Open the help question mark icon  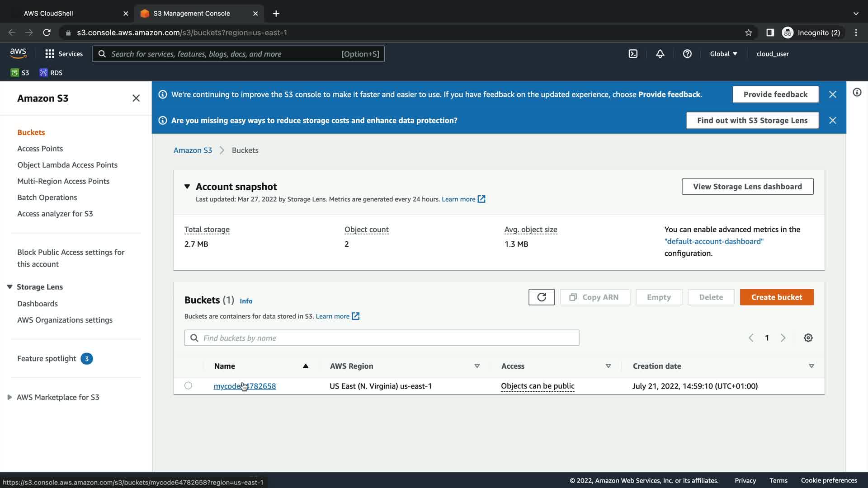[x=687, y=54]
